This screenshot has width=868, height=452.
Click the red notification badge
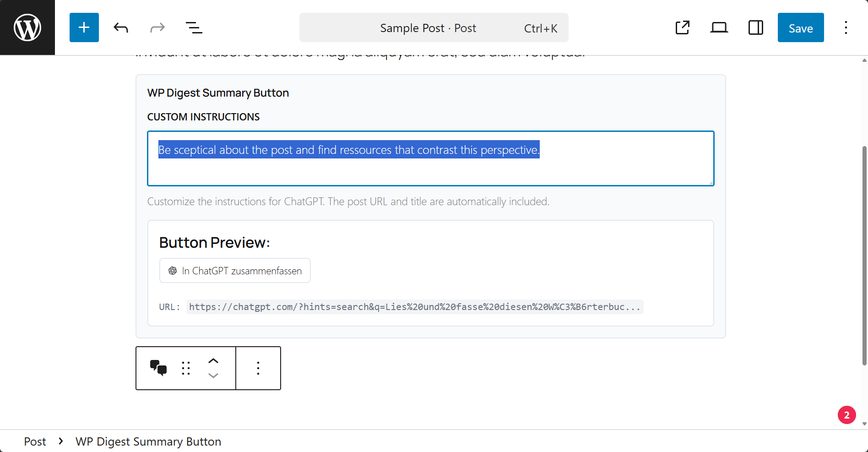847,415
